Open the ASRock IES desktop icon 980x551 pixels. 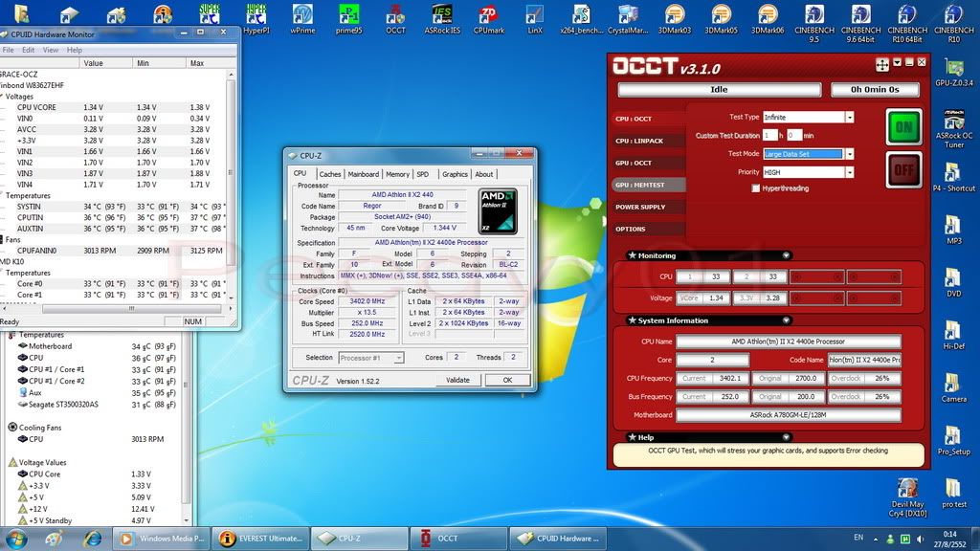pos(442,19)
